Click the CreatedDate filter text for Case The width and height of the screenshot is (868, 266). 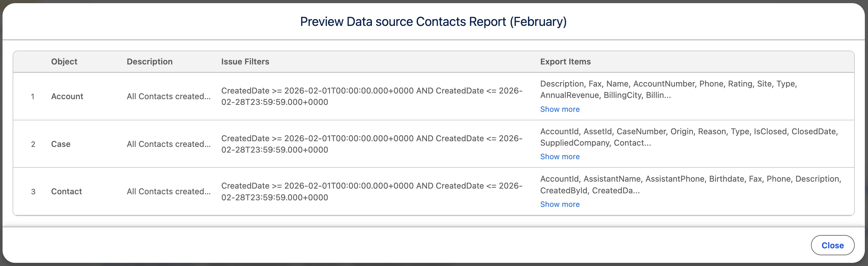point(371,144)
